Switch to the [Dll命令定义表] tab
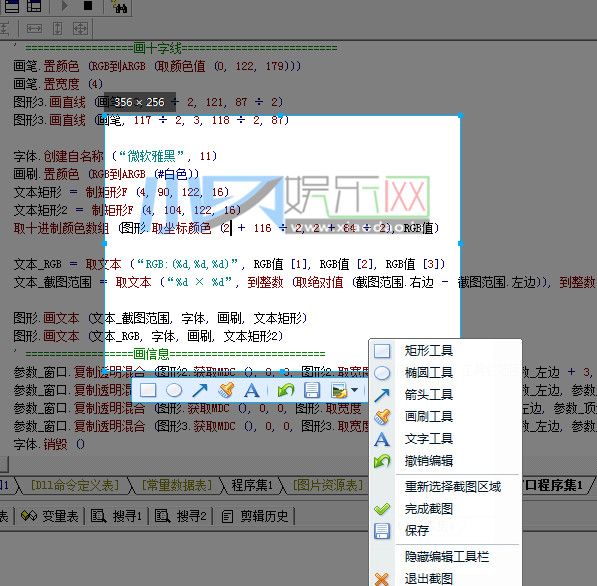 (75, 485)
